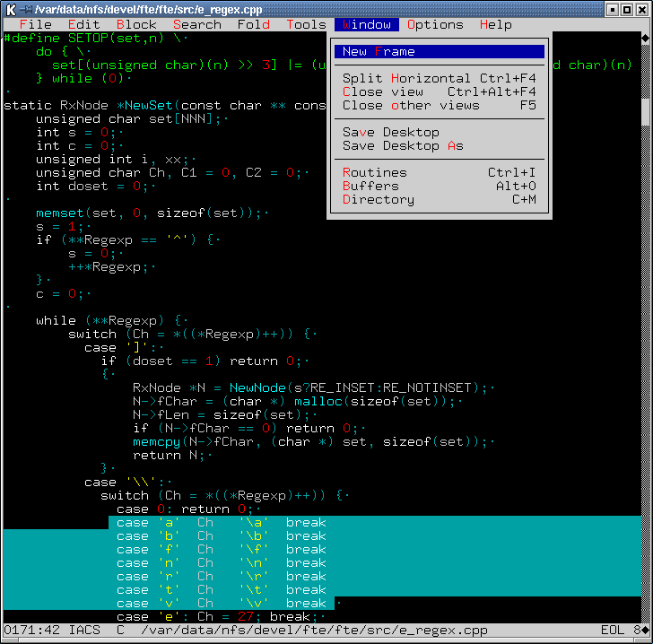Open the Tools menu

[x=306, y=24]
